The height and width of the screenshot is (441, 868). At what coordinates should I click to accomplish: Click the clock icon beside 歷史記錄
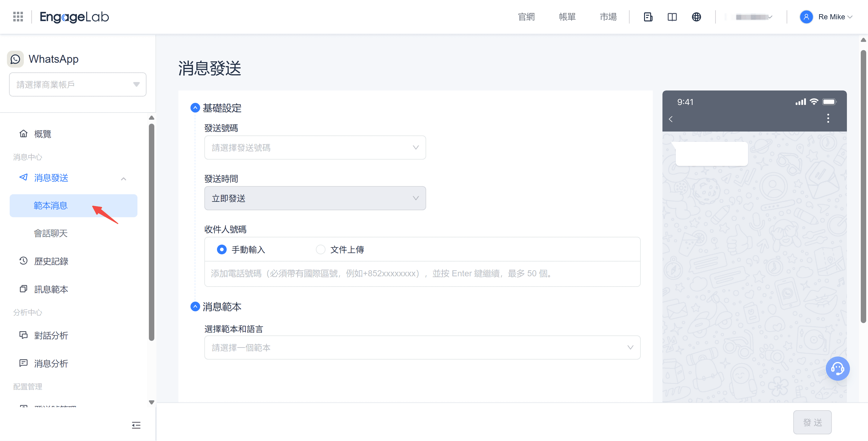tap(23, 261)
